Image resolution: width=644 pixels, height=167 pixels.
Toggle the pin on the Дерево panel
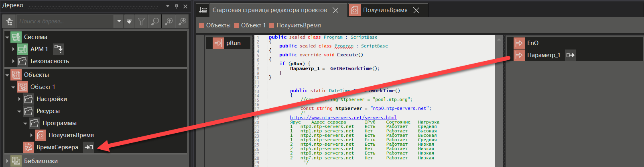pyautogui.click(x=177, y=6)
